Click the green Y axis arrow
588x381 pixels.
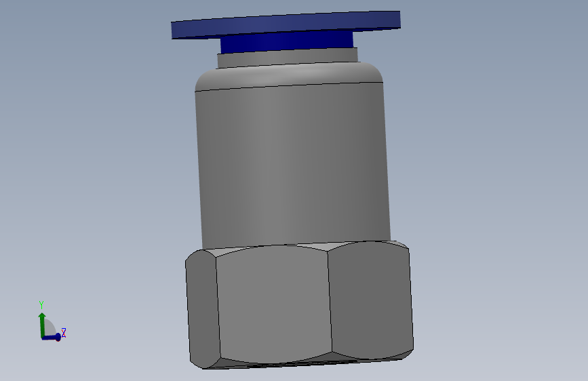pyautogui.click(x=42, y=325)
